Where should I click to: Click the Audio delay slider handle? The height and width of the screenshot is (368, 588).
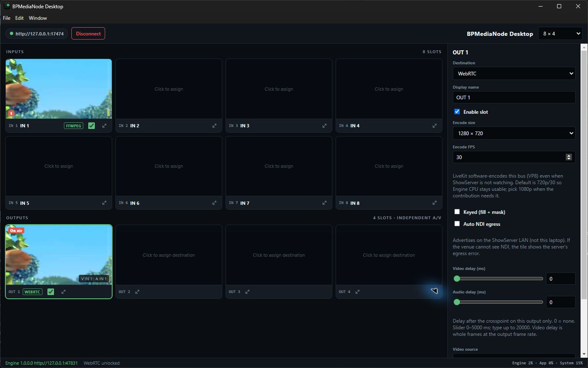[x=457, y=302]
